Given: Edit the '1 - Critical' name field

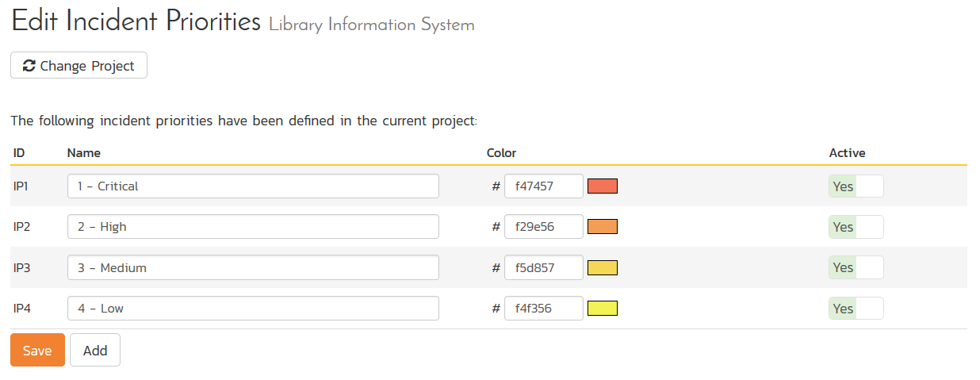Looking at the screenshot, I should (253, 186).
